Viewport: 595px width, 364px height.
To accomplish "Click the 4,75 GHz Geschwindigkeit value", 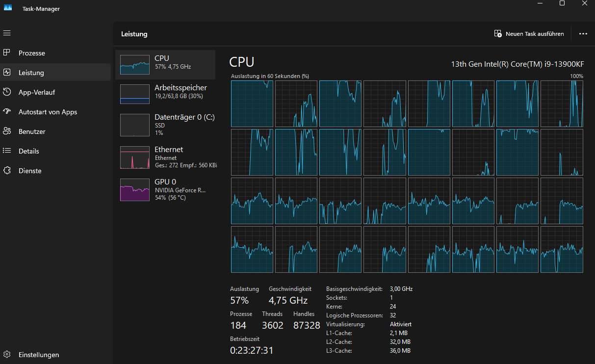I will click(288, 300).
